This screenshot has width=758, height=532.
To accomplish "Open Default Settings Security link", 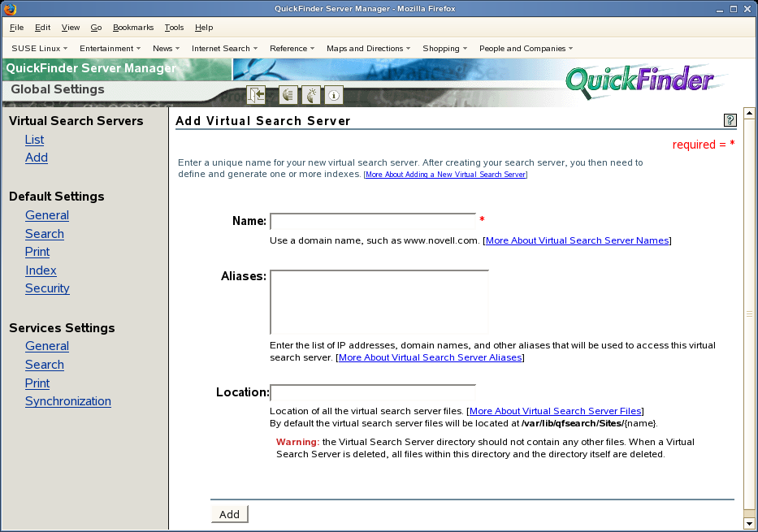I will pyautogui.click(x=47, y=288).
